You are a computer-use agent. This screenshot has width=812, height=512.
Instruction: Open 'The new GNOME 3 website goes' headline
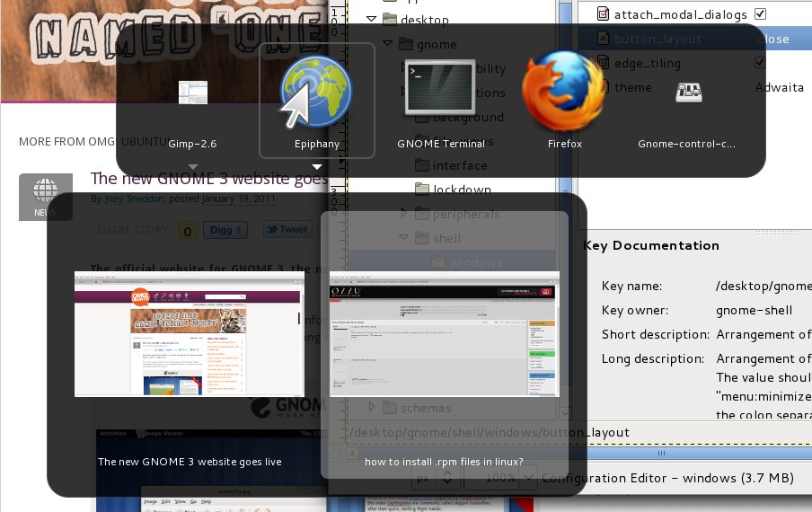point(209,179)
